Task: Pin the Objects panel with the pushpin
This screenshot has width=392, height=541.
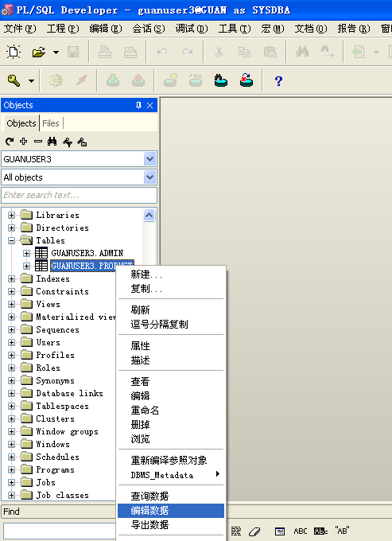Action: tap(138, 105)
